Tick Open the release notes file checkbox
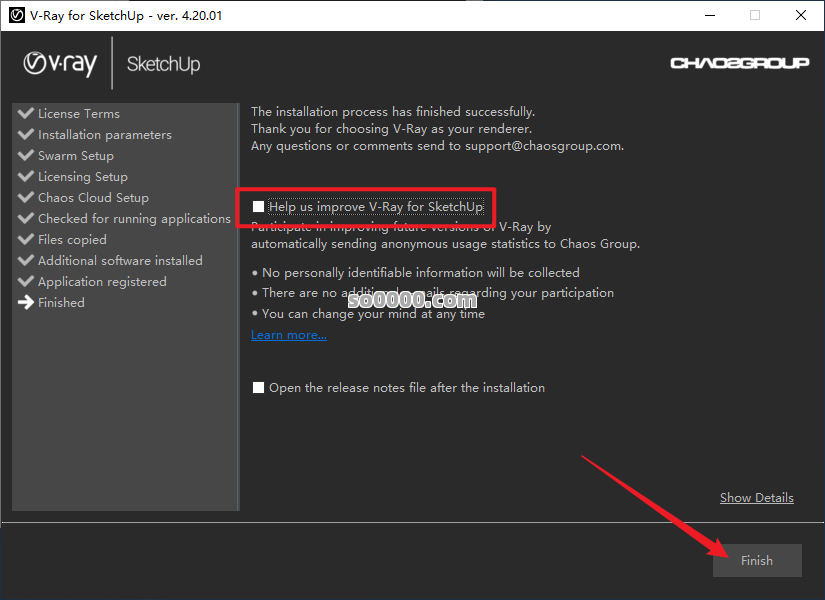This screenshot has height=600, width=825. pos(259,387)
